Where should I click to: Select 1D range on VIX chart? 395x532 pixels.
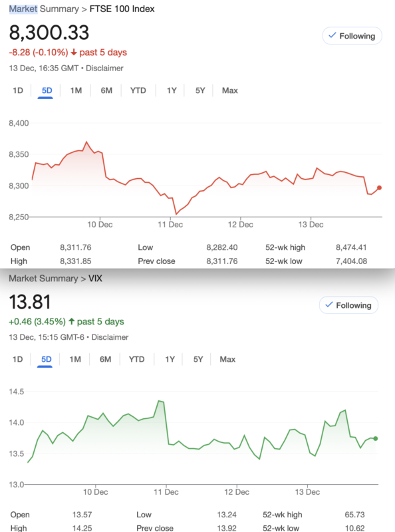18,359
